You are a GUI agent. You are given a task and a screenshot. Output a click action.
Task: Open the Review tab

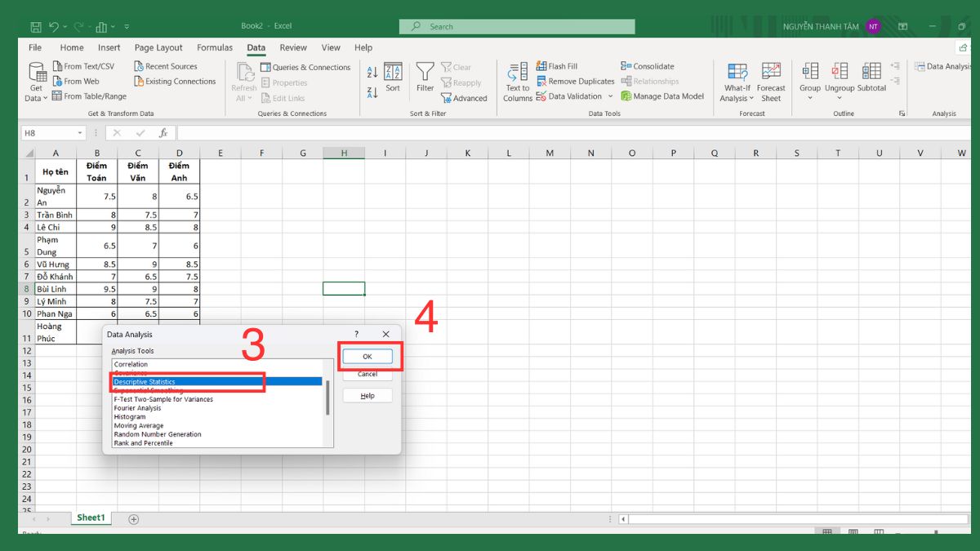[x=293, y=47]
